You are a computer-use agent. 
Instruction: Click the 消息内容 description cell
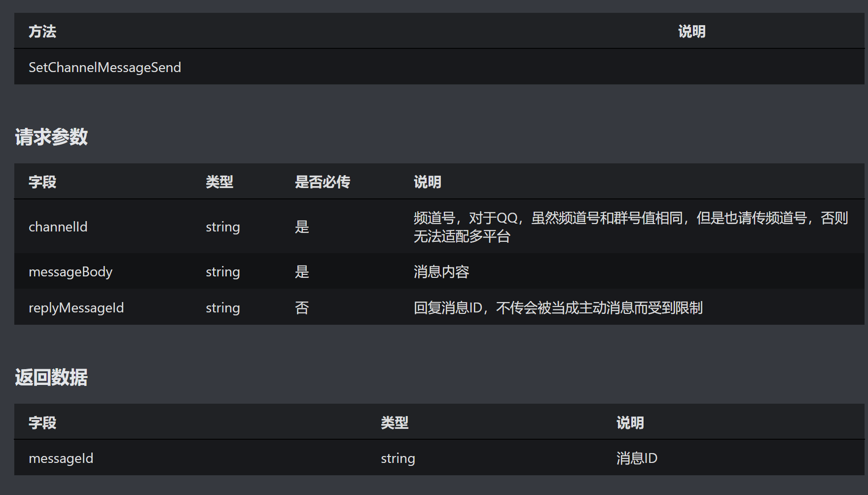pyautogui.click(x=441, y=272)
